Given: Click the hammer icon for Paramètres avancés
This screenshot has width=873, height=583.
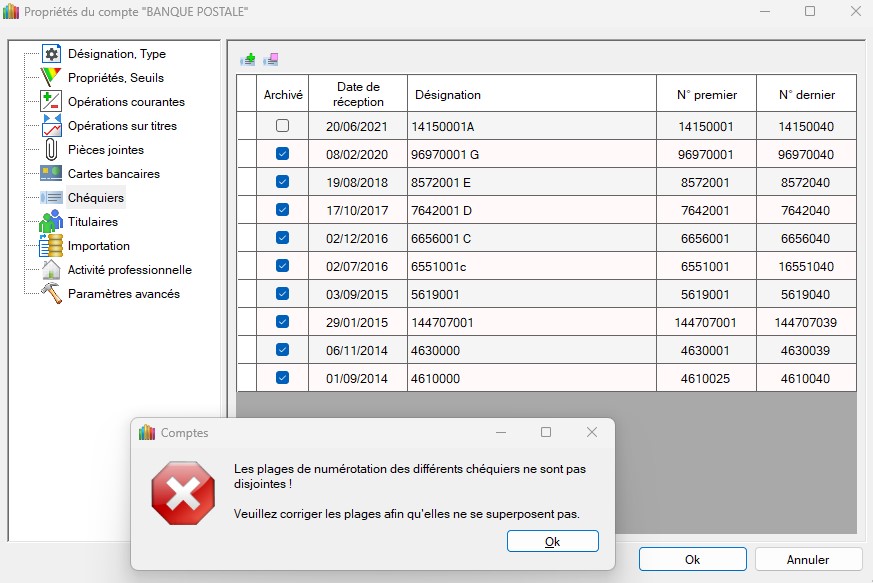Looking at the screenshot, I should [51, 294].
